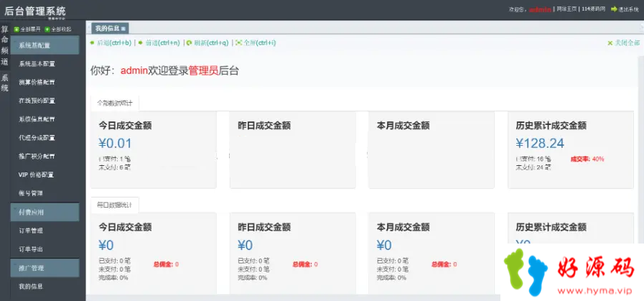Click the 未支付: 24 笔 text
This screenshot has height=301, width=644.
click(x=533, y=167)
